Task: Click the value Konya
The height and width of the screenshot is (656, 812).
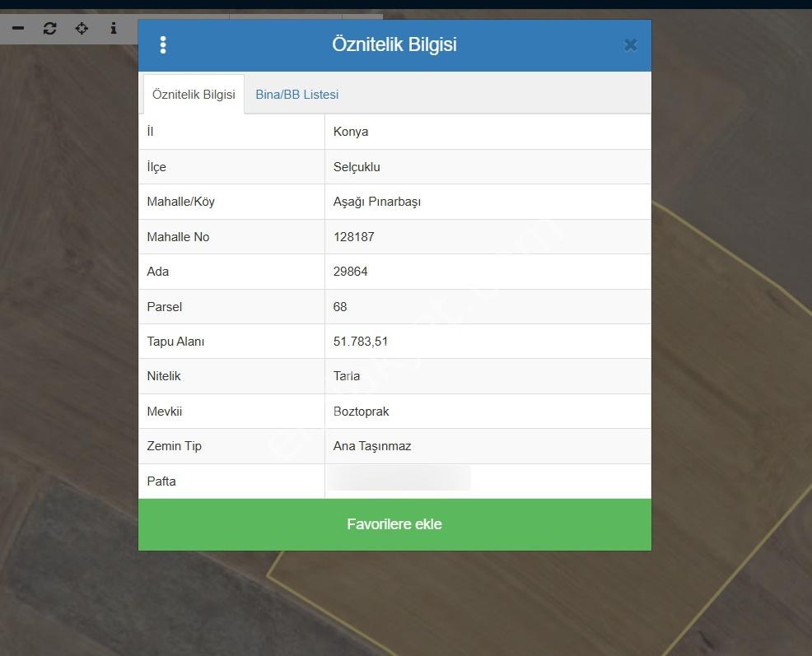Action: point(351,132)
